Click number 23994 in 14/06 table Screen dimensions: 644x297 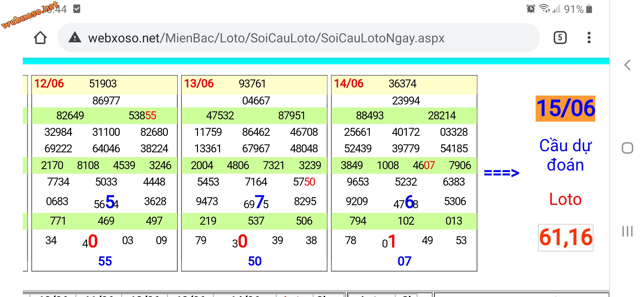point(406,101)
